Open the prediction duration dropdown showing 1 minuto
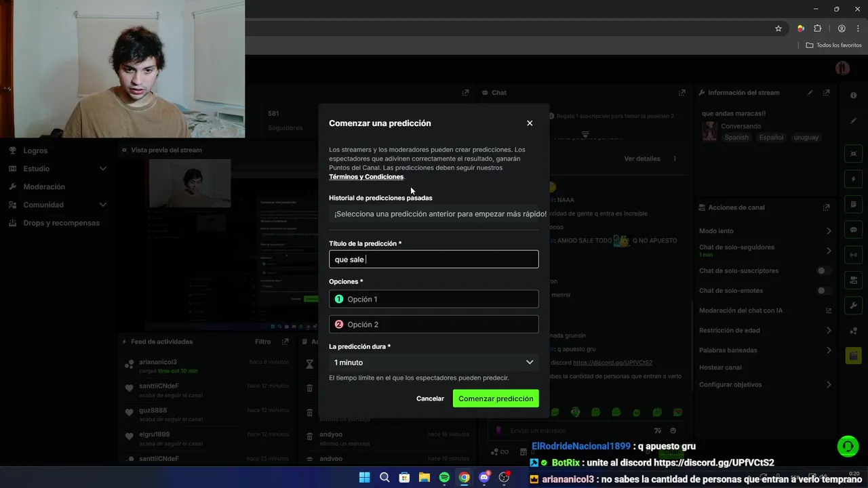 coord(434,363)
